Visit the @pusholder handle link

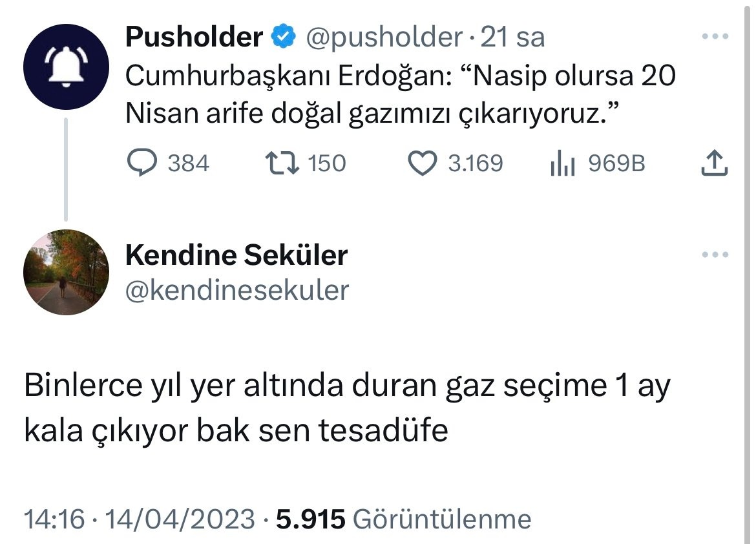click(384, 38)
